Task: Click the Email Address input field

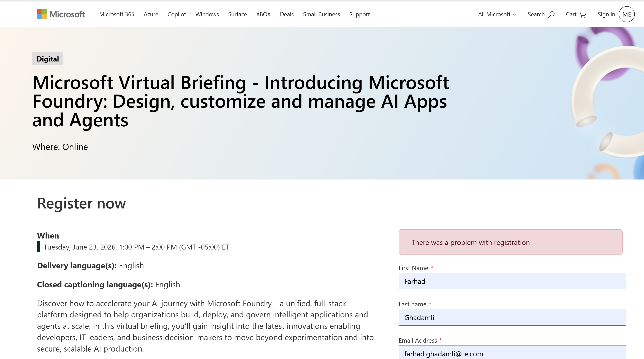Action: pos(512,352)
